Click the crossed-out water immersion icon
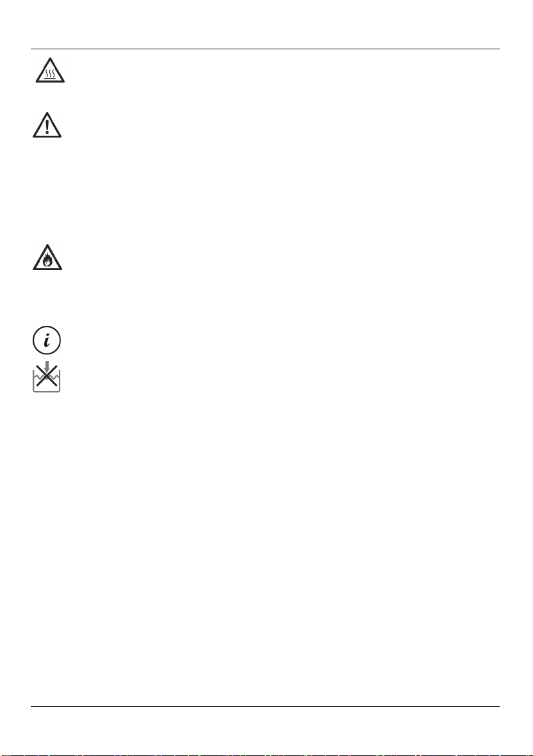 (46, 376)
